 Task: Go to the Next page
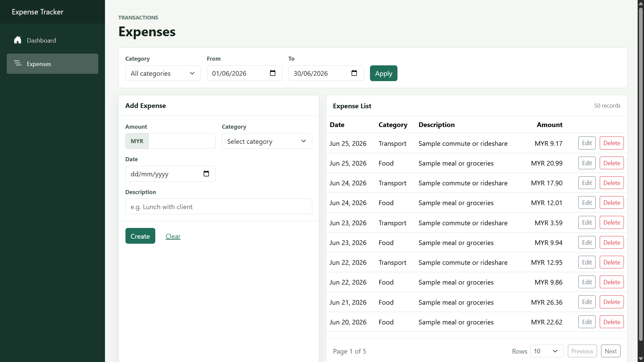[x=611, y=351]
